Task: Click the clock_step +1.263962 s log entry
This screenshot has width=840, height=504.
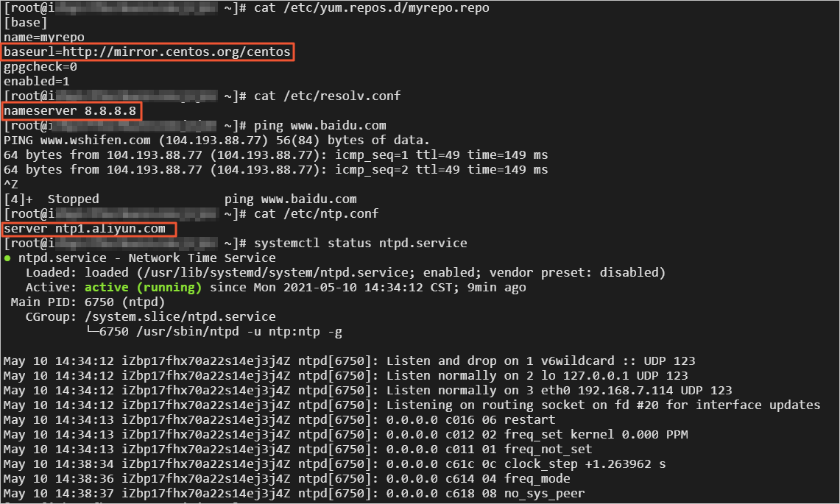Action: coord(585,464)
